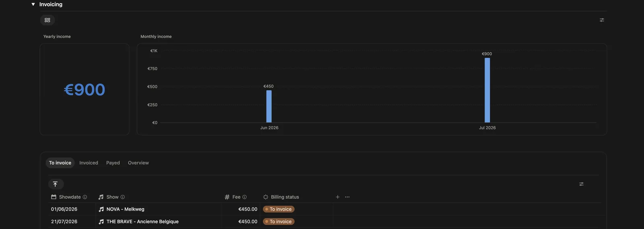Switch to the Payed tab

(113, 163)
